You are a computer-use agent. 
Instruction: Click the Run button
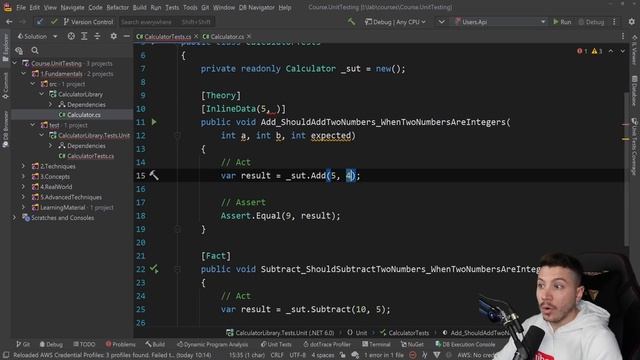[x=562, y=22]
